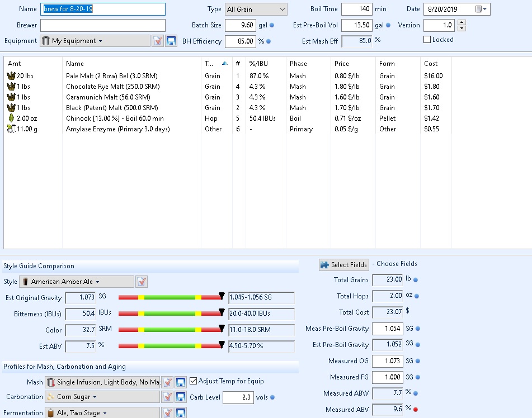Click the hop cone icon for Chinook row

click(11, 118)
